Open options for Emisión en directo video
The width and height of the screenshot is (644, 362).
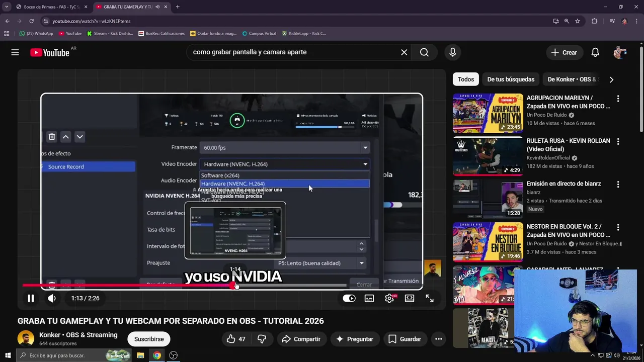618,185
